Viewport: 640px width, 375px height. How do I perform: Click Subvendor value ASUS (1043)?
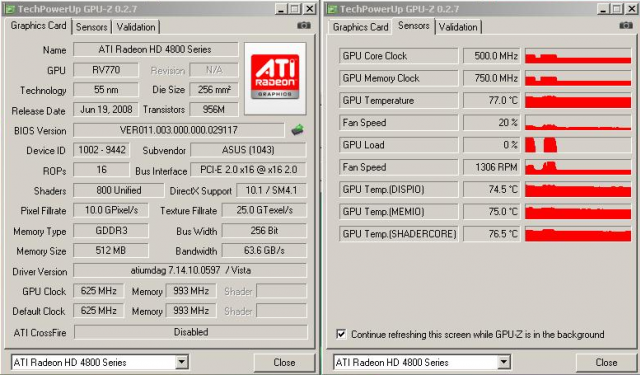tap(248, 150)
